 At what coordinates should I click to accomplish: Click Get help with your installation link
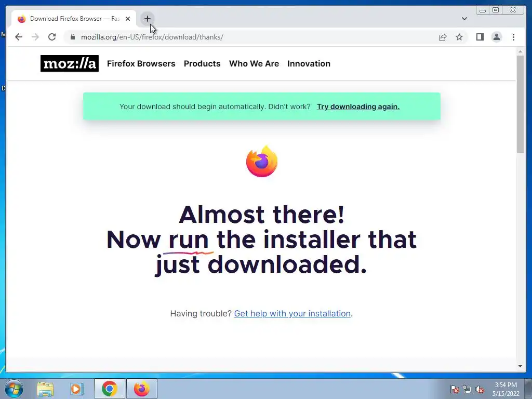(292, 313)
